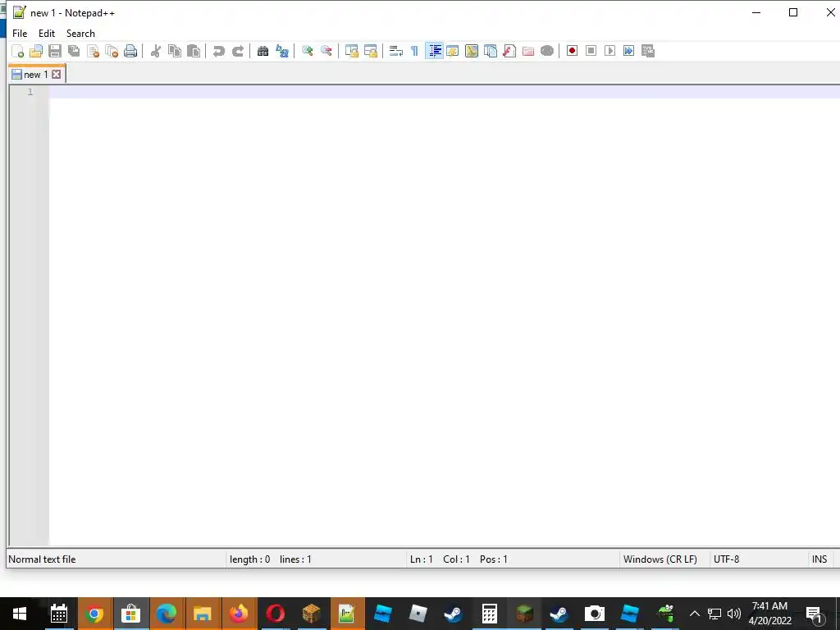The height and width of the screenshot is (630, 840).
Task: Close the 'new 1' tab with its X
Action: (x=57, y=75)
